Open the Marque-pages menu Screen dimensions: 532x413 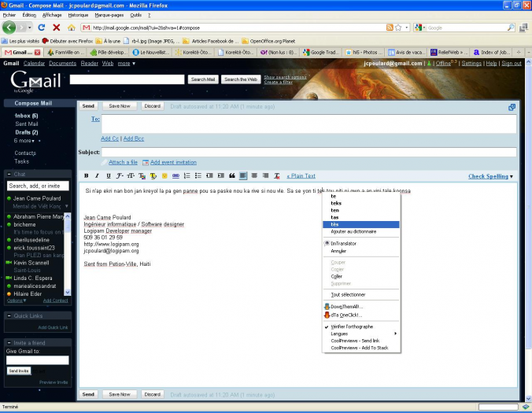tap(109, 15)
